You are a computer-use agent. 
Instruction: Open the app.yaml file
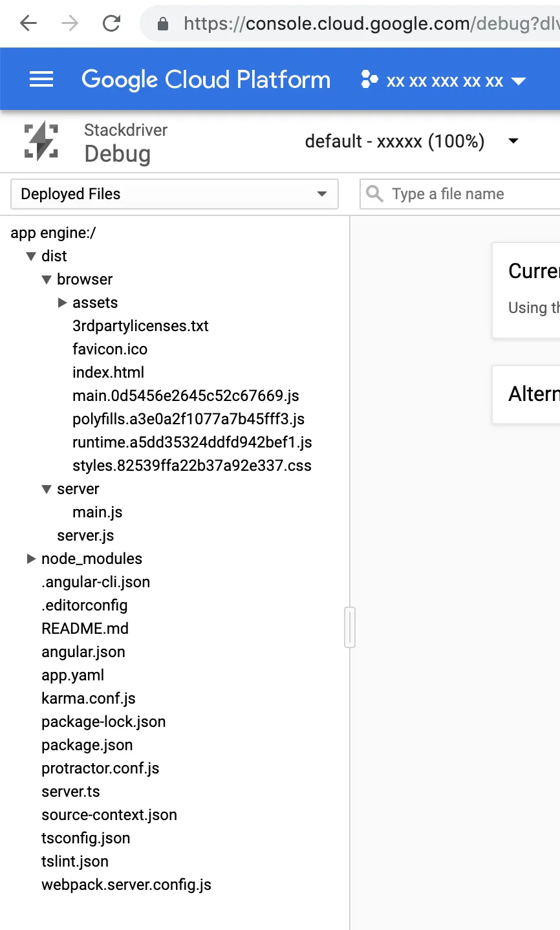click(x=72, y=675)
